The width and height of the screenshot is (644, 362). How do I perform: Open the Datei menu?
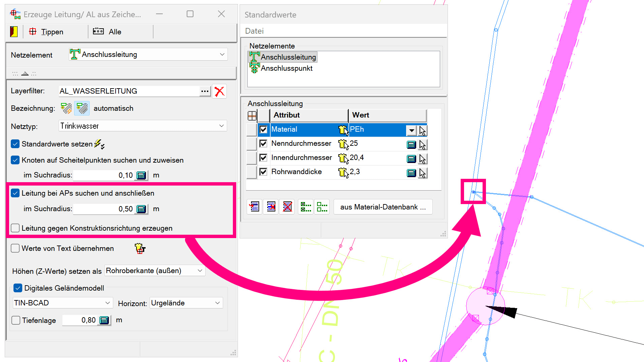[x=254, y=31]
